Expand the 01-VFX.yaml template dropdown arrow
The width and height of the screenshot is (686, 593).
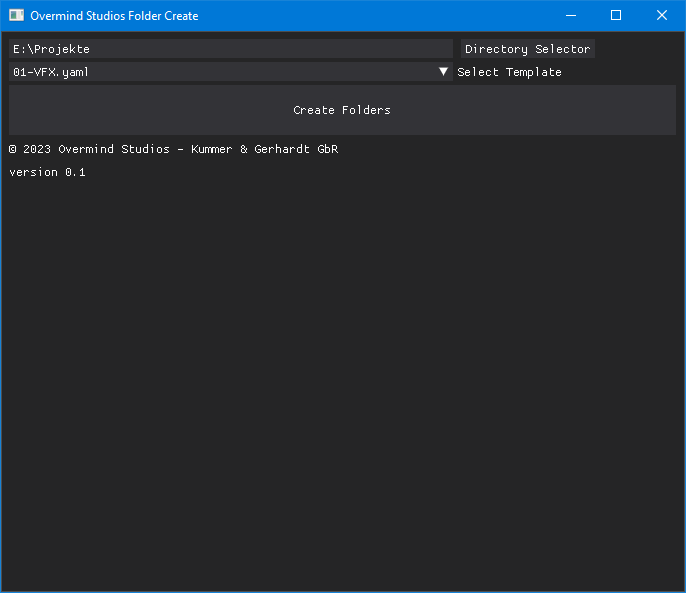point(443,72)
